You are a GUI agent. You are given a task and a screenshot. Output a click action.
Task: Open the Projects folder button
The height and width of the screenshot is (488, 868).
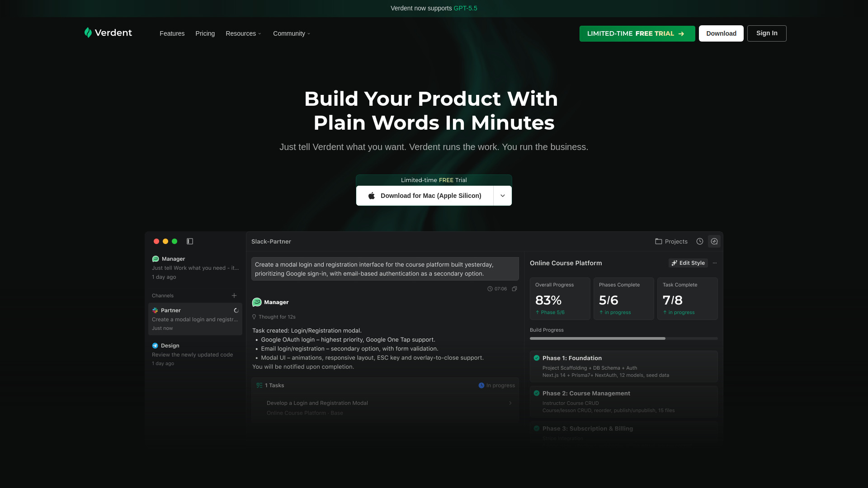click(671, 241)
